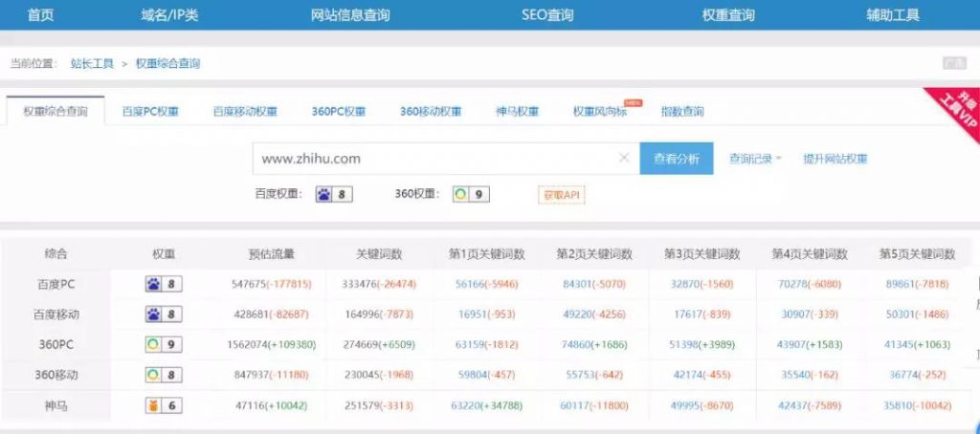Click the 百度PC fourth-page keywords value 70278
The width and height of the screenshot is (980, 434).
[792, 284]
